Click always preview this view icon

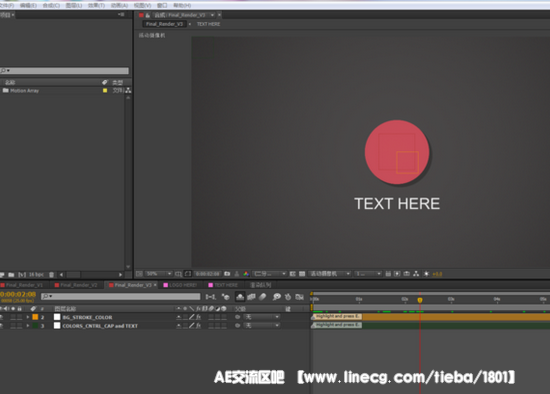click(x=139, y=274)
